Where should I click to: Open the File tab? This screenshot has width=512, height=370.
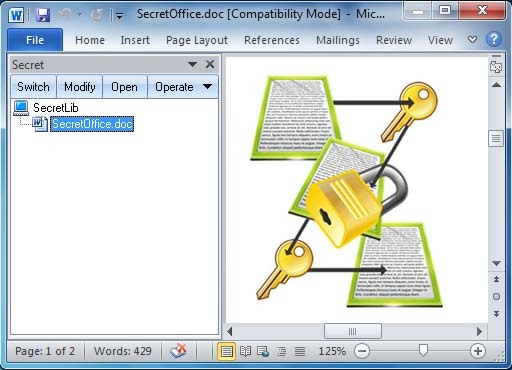[x=35, y=40]
